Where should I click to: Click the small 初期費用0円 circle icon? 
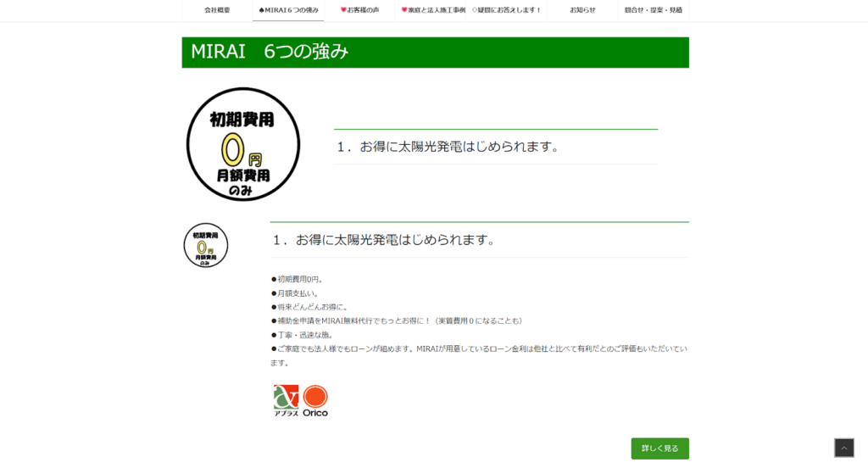pyautogui.click(x=206, y=245)
